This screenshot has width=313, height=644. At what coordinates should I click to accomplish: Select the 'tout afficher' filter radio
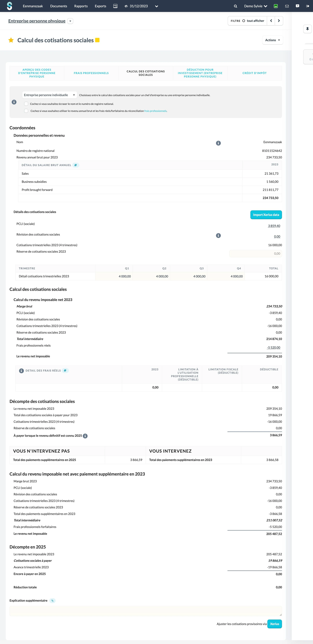point(244,21)
